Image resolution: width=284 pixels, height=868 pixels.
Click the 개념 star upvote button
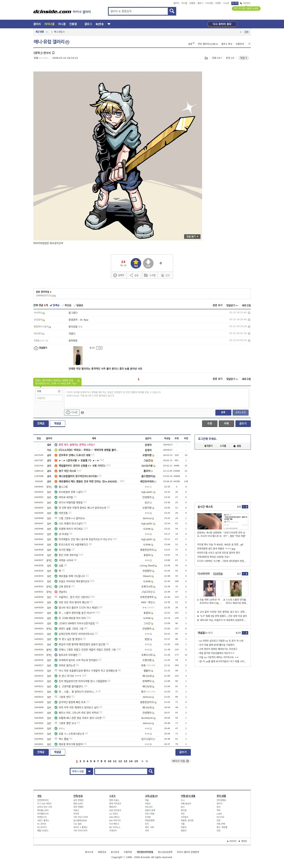pyautogui.click(x=136, y=263)
